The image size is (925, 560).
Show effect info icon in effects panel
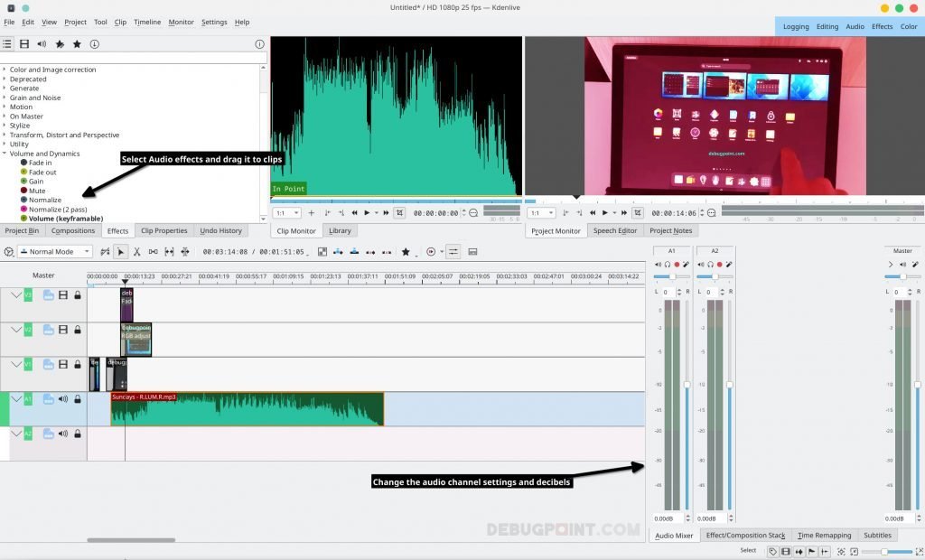259,44
